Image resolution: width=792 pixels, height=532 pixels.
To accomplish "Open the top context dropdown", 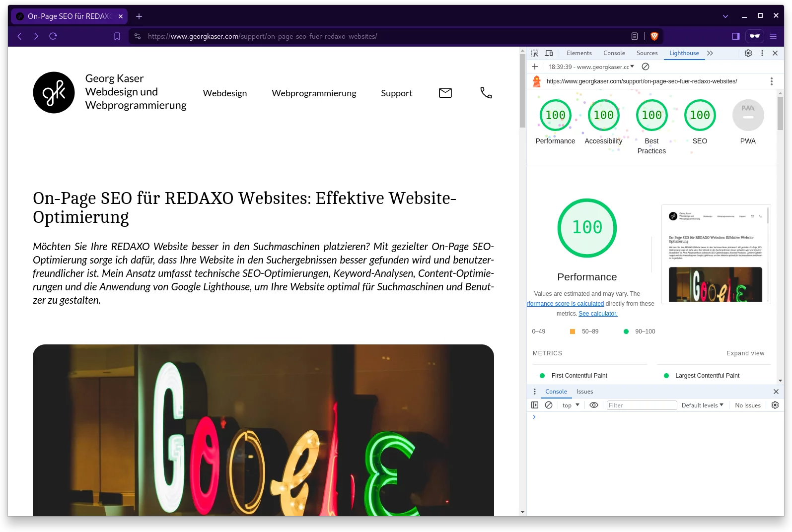I will point(571,405).
